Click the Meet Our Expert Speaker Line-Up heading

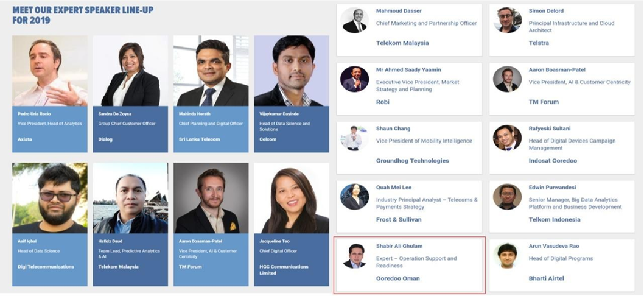[x=83, y=15]
